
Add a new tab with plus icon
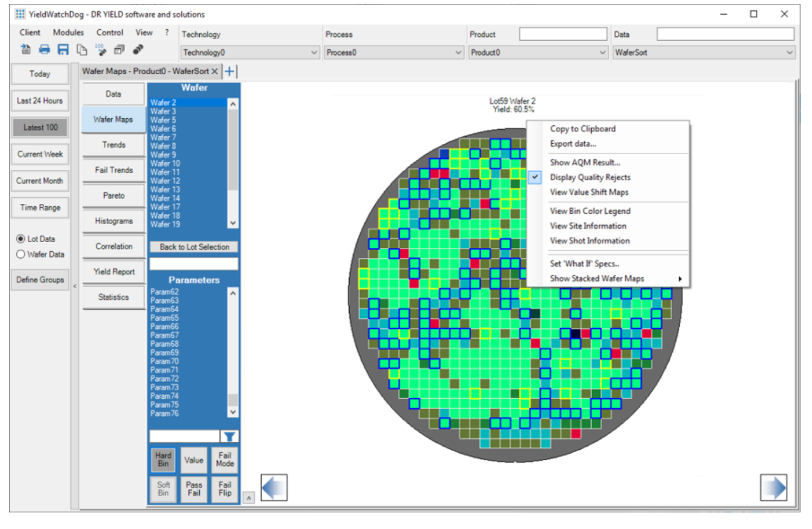[x=230, y=72]
